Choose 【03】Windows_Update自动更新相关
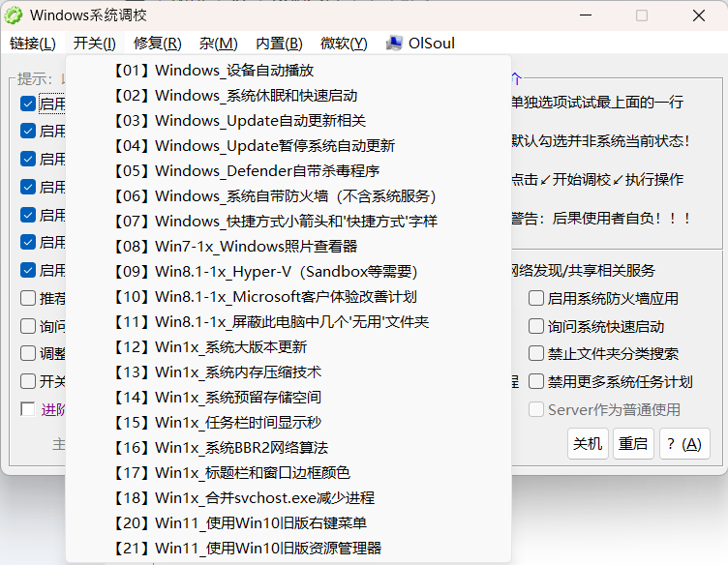The image size is (728, 565). coord(288,121)
